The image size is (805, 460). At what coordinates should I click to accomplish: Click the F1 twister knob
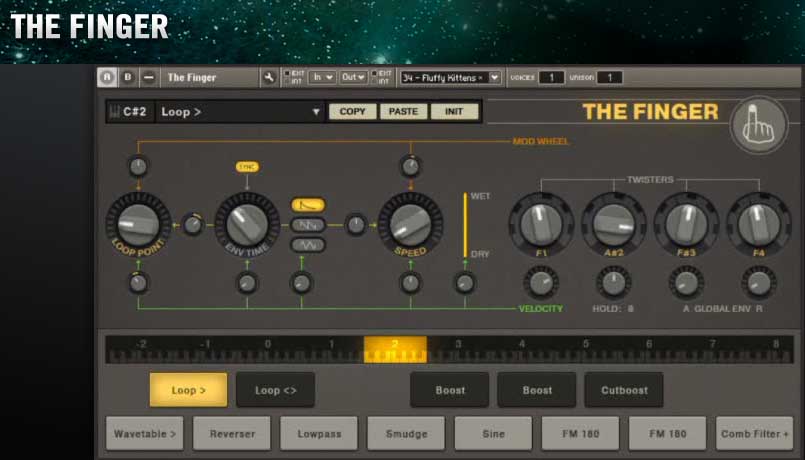[x=541, y=224]
